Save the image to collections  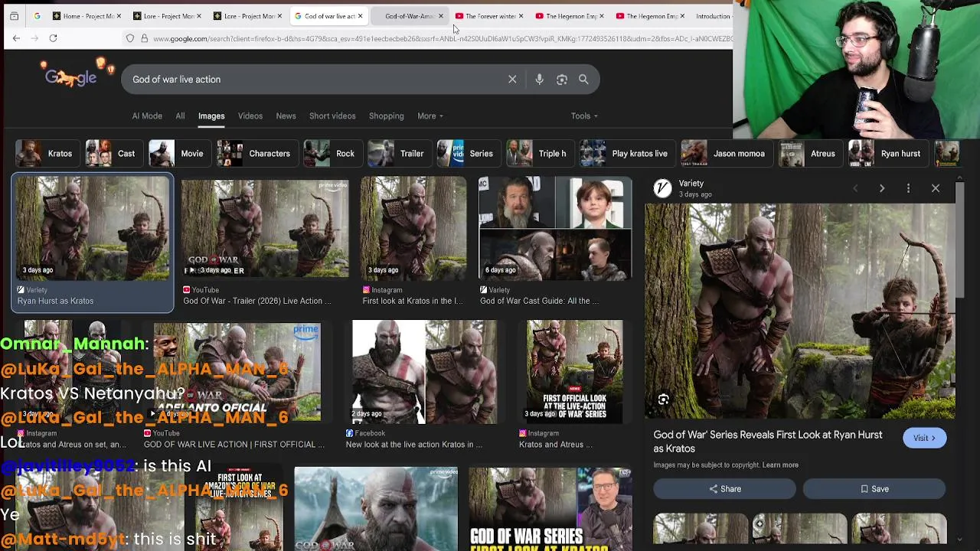874,489
